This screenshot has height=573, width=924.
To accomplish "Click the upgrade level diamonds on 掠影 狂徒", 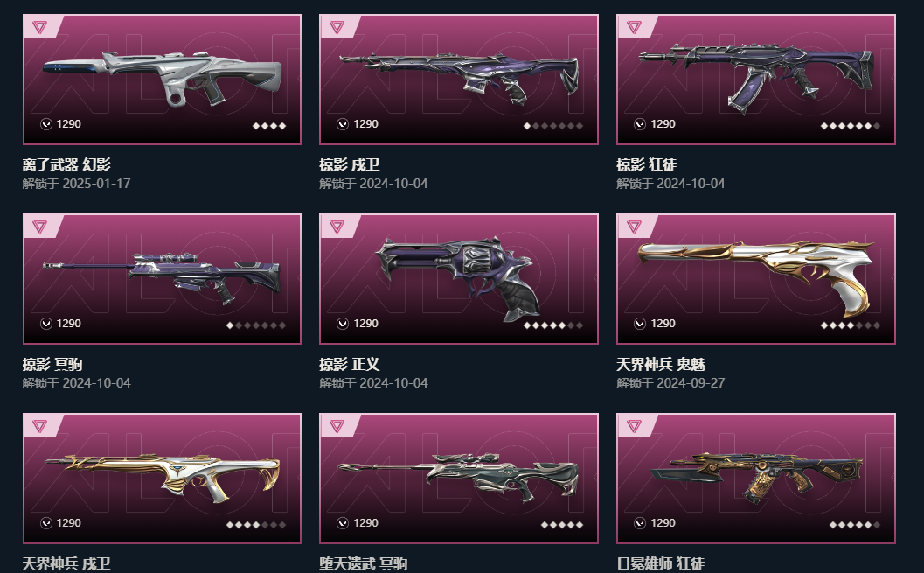I will point(851,126).
